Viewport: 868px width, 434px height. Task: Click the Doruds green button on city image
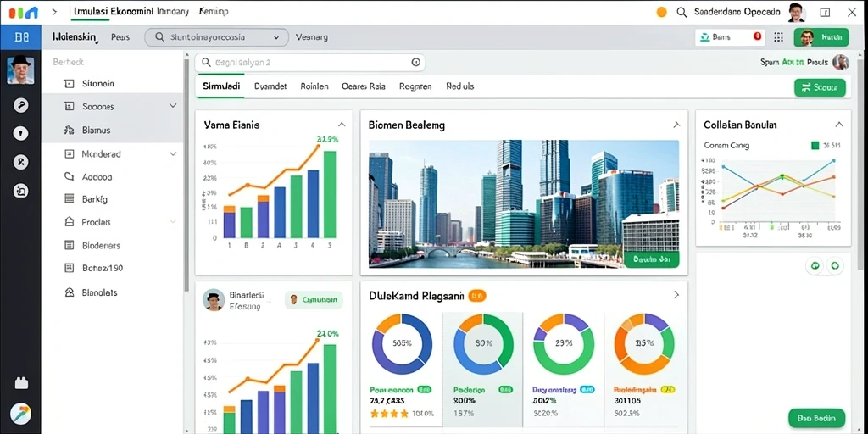pos(652,259)
